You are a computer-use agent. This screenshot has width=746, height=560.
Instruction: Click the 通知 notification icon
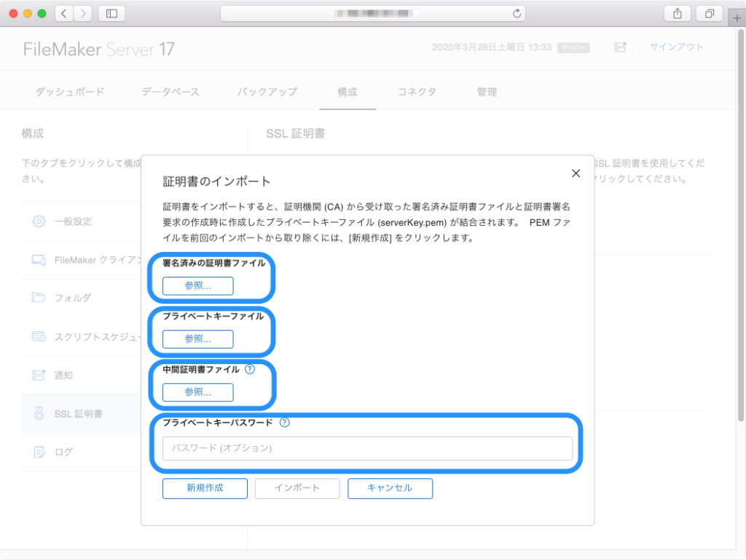(x=39, y=375)
